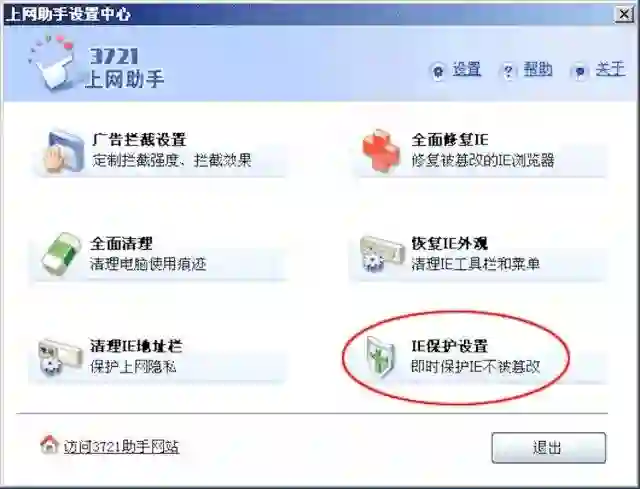The height and width of the screenshot is (489, 640).
Task: Click the 退出 exit button
Action: coord(549,448)
